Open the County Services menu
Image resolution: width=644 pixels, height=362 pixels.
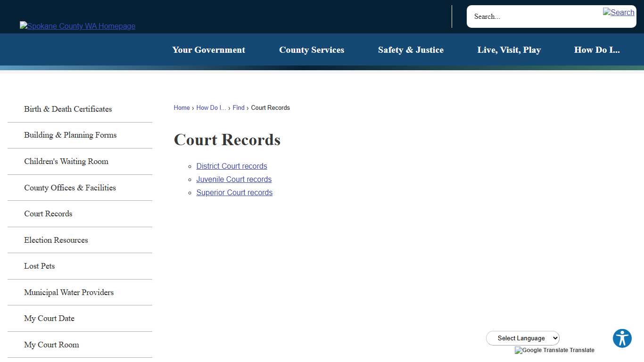coord(312,49)
